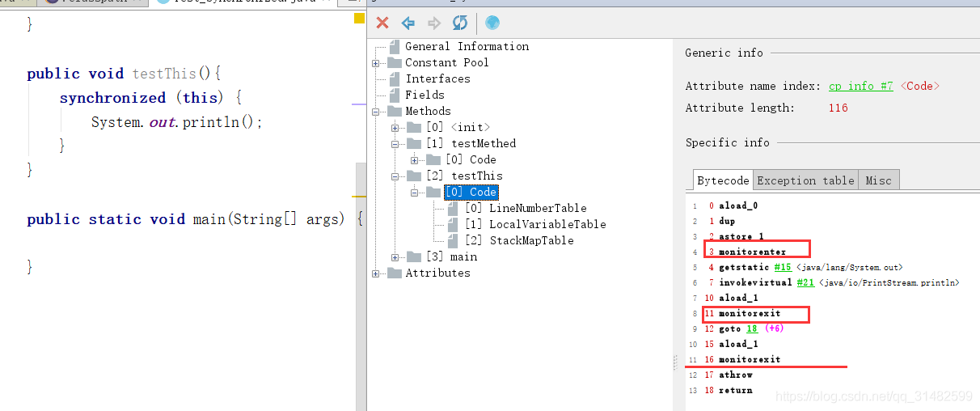Click the file icon beside StackMapTable
This screenshot has height=411, width=980.
coord(453,240)
